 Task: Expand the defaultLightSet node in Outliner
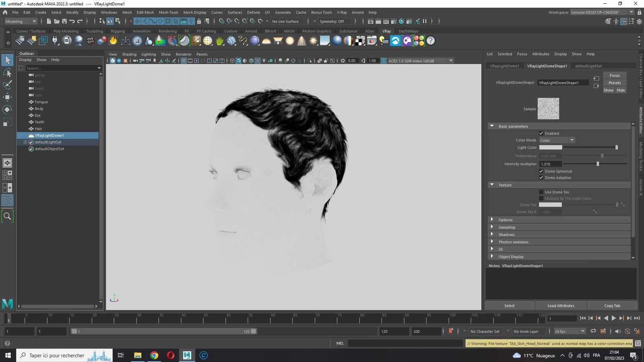(25, 142)
